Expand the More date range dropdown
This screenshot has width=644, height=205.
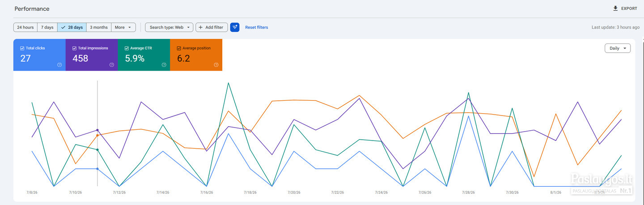[x=123, y=27]
